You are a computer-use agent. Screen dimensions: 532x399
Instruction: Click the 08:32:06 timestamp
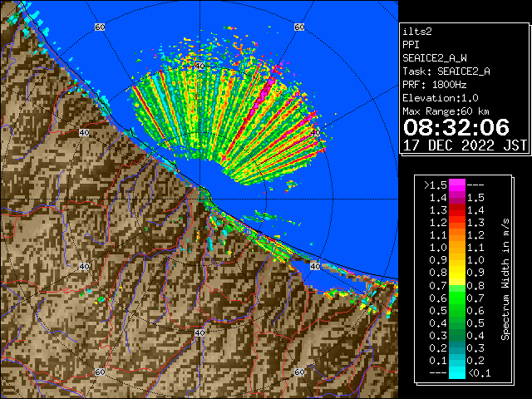coord(456,127)
